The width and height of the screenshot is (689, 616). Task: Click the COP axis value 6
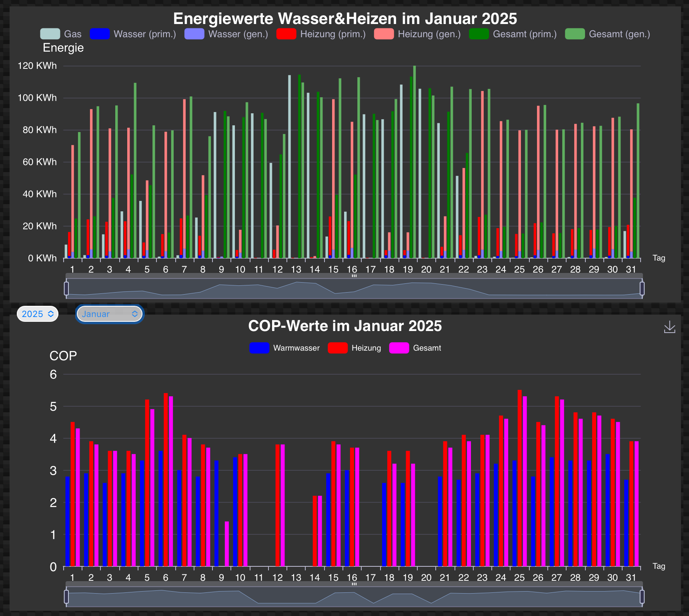[x=53, y=374]
